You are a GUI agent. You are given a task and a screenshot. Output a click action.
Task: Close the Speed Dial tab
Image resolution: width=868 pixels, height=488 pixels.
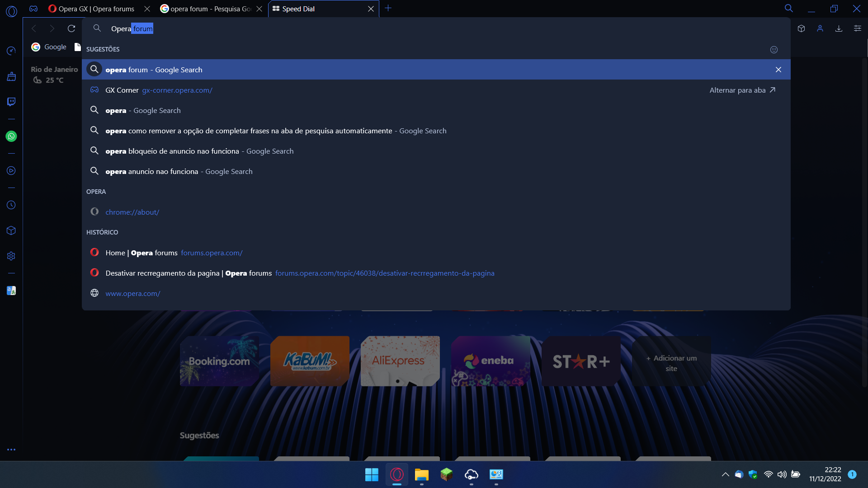click(371, 9)
